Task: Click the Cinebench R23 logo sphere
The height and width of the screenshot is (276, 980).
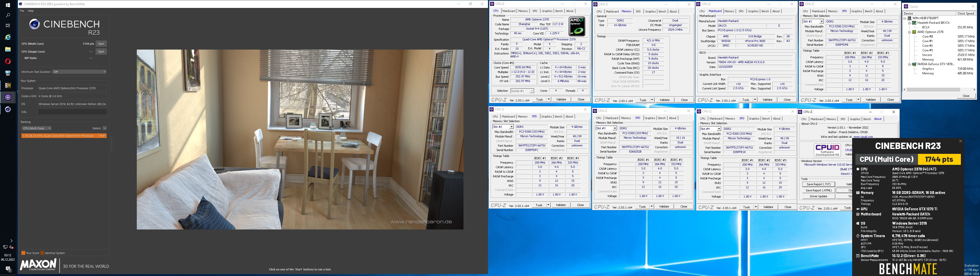Action: click(x=34, y=24)
